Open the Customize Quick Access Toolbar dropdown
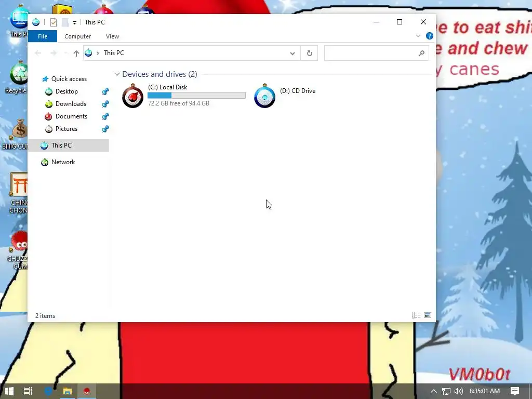This screenshot has width=532, height=399. coord(74,23)
